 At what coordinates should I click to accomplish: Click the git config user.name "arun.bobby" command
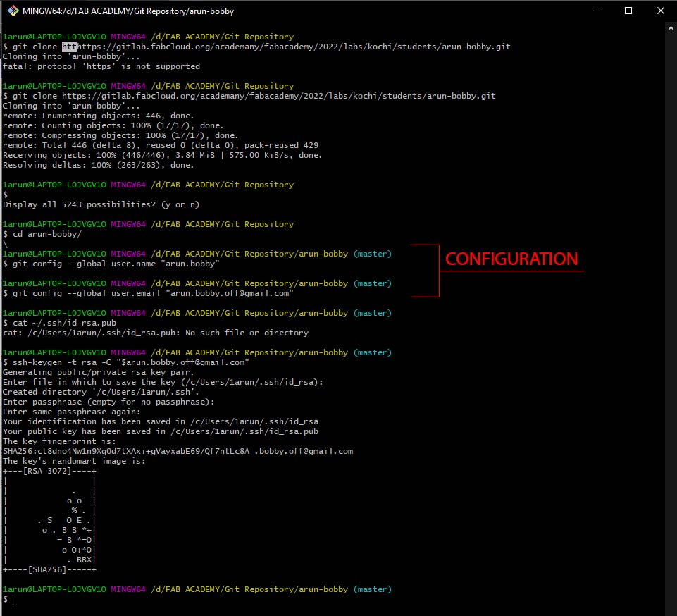111,264
